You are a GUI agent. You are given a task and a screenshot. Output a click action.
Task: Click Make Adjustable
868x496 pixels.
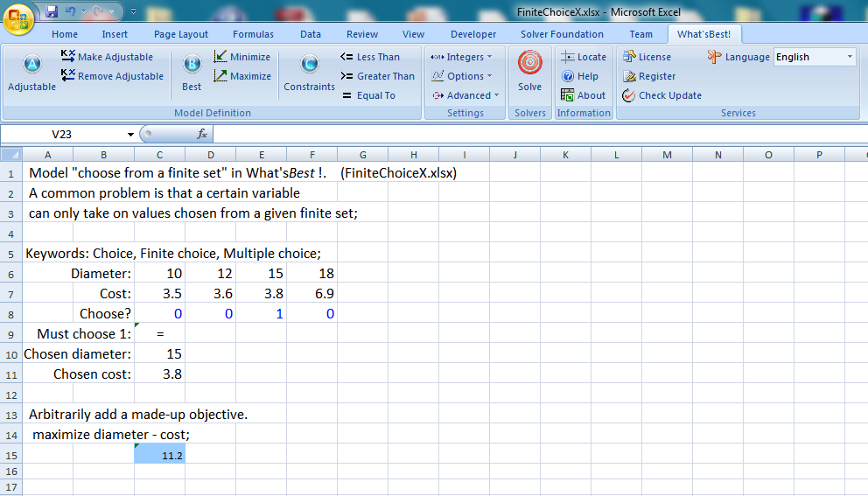click(107, 57)
